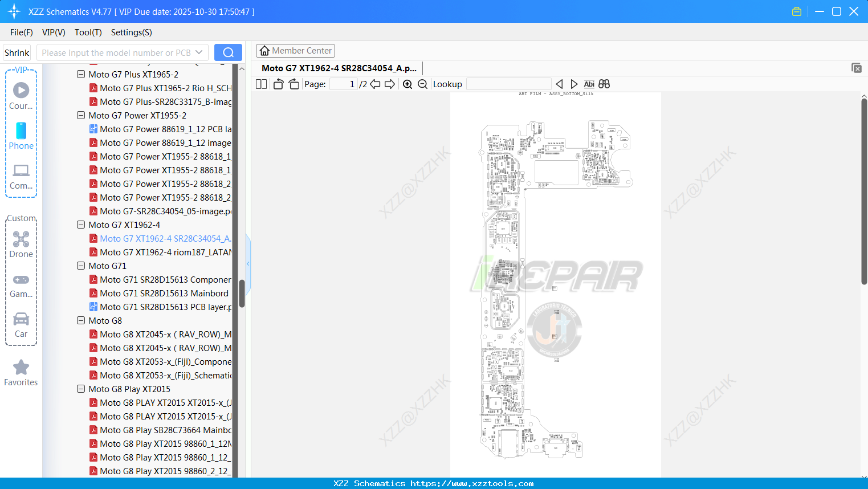Click the binoculars search icon
This screenshot has width=868, height=489.
604,84
